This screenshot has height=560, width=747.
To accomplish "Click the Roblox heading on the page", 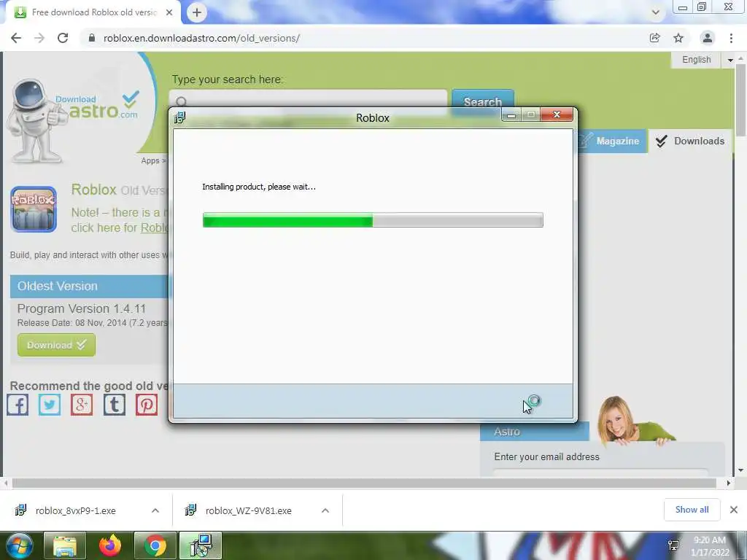I will click(94, 190).
